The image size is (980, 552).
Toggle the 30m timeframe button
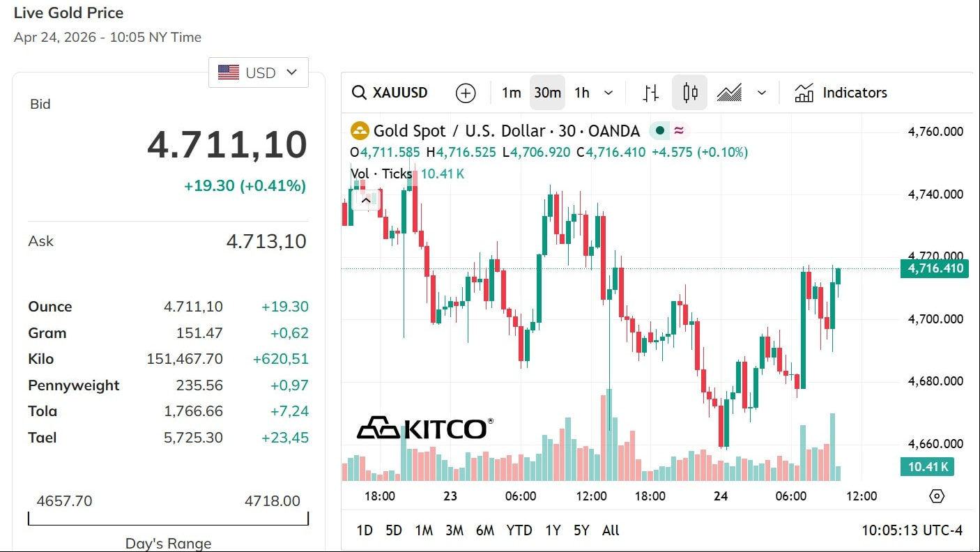[x=547, y=93]
